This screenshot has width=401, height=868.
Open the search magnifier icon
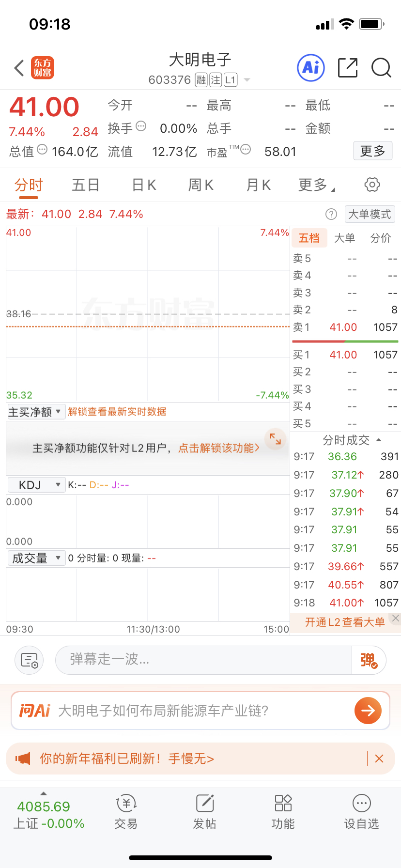tap(381, 68)
